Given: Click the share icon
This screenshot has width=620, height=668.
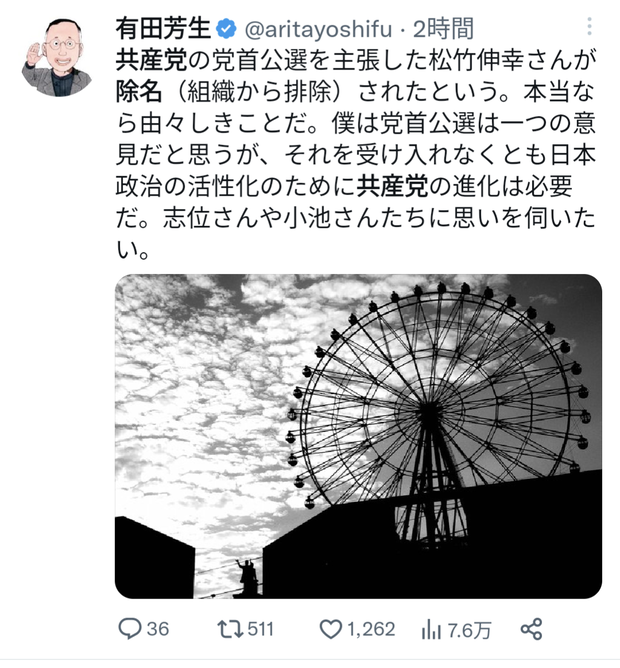Looking at the screenshot, I should 531,629.
